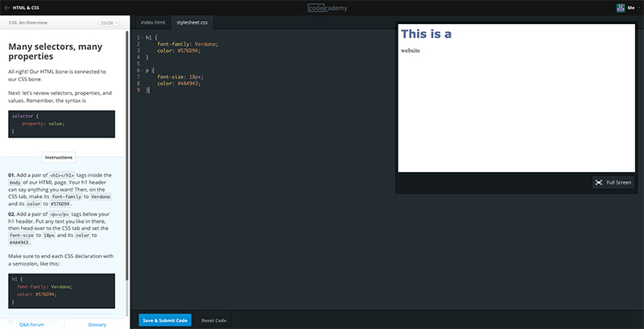Image resolution: width=644 pixels, height=329 pixels.
Task: Open the Q&A Forum link
Action: tap(32, 324)
